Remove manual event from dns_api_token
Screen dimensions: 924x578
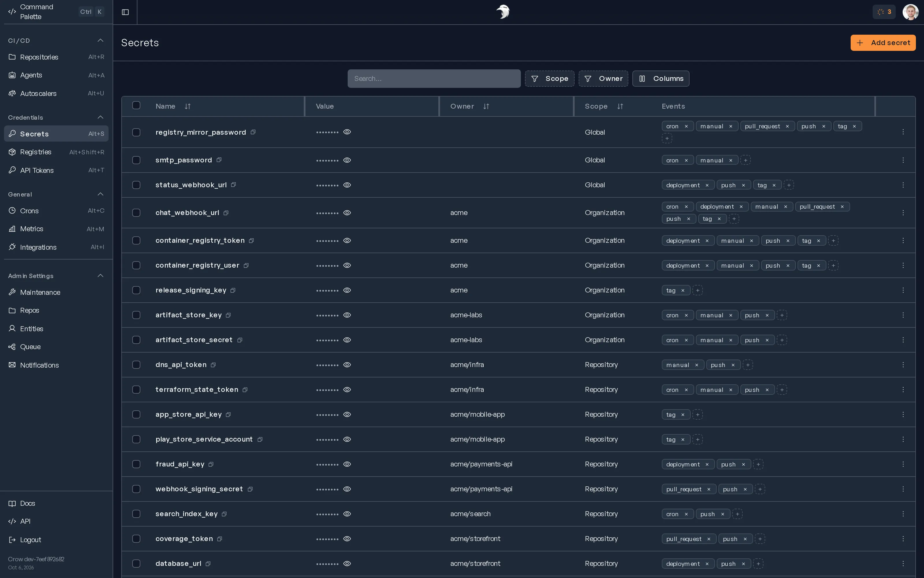(696, 365)
